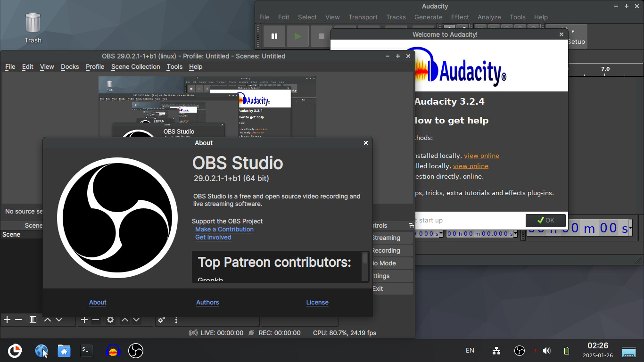The height and width of the screenshot is (362, 644).
Task: Pause playback in Audacity
Action: 274,36
